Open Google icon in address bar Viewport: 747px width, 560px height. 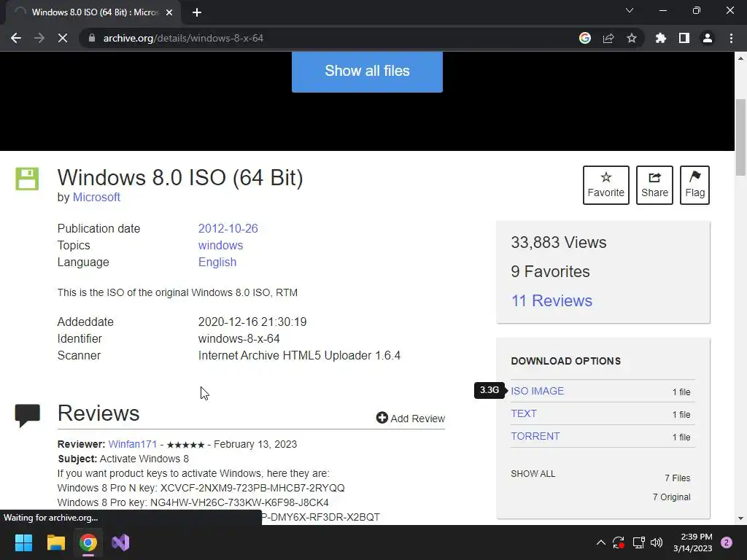pos(585,38)
